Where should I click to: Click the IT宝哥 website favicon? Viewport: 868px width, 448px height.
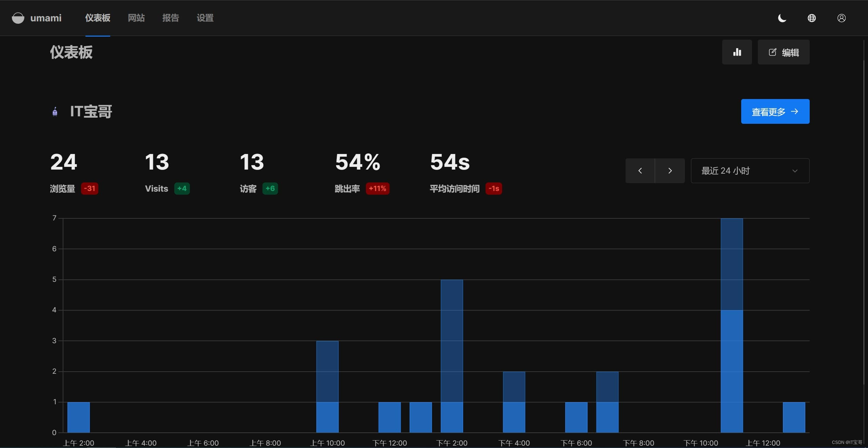tap(55, 112)
